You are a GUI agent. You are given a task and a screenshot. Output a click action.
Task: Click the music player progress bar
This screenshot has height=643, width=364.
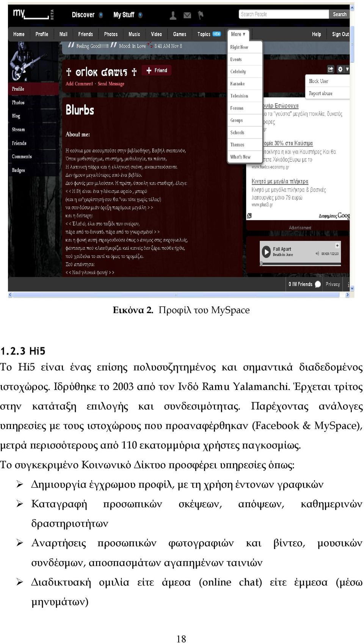[x=301, y=263]
